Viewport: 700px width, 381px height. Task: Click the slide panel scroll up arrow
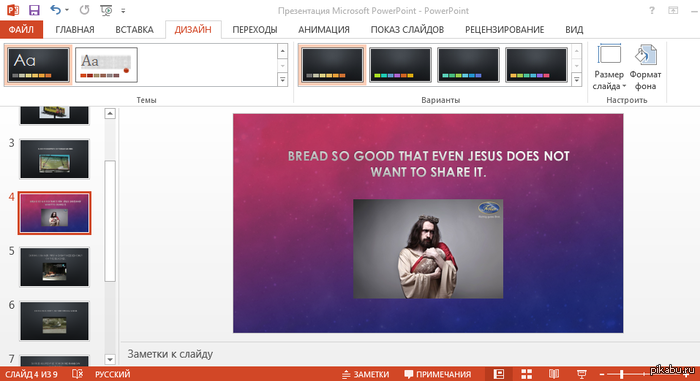110,114
